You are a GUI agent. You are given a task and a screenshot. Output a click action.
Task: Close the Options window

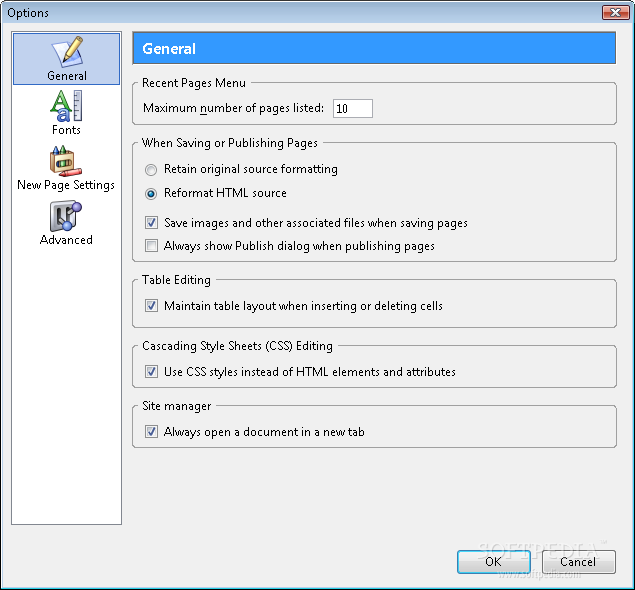pos(615,13)
